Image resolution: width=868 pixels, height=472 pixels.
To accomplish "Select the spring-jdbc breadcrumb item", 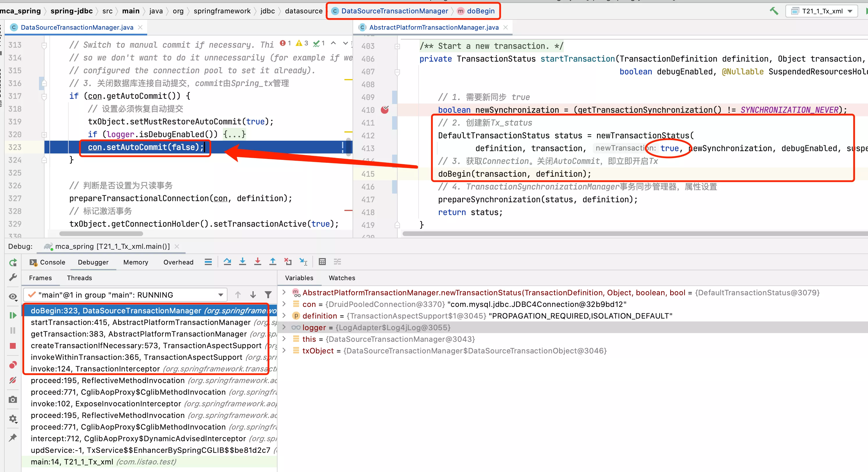I will coord(72,11).
